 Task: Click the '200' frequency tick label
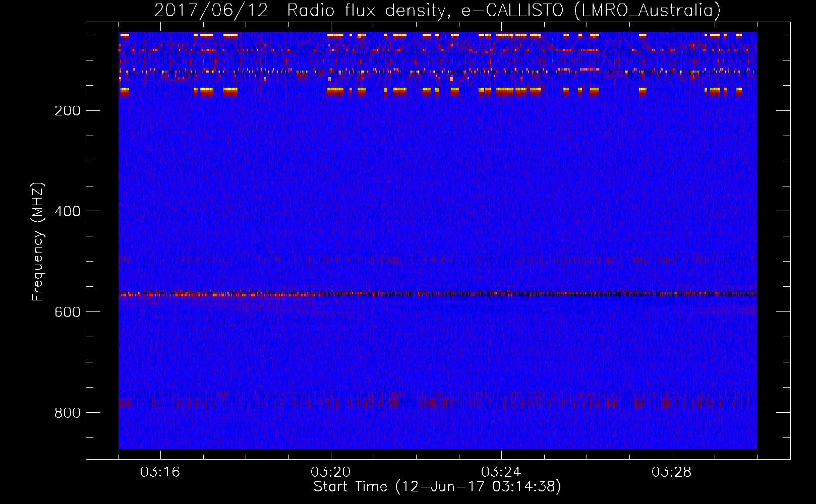68,110
